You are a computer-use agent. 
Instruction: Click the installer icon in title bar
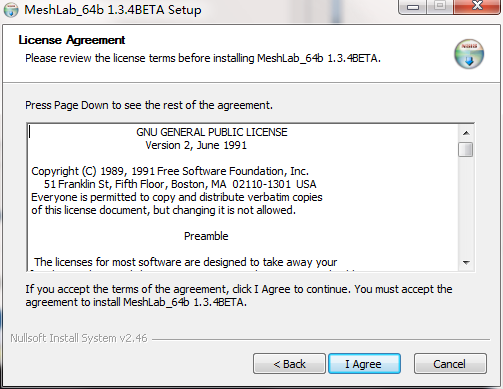point(11,10)
